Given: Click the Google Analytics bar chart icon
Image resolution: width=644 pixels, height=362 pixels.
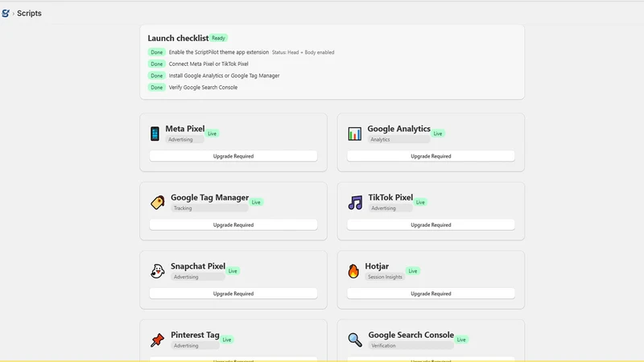Looking at the screenshot, I should tap(354, 134).
